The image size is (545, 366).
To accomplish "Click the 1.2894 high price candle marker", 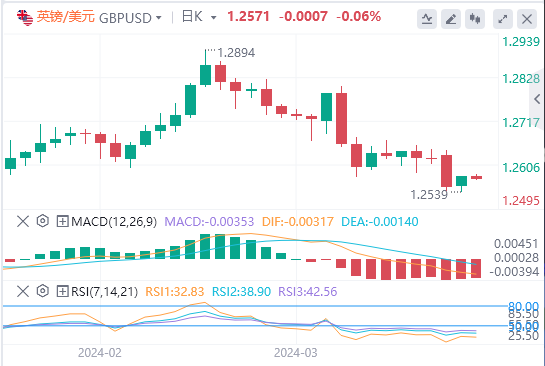I will pos(236,53).
